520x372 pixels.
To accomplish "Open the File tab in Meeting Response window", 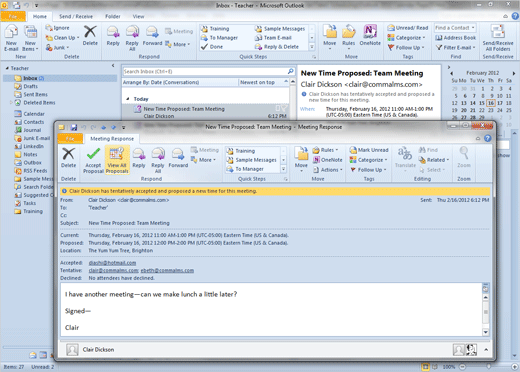I will click(70, 138).
